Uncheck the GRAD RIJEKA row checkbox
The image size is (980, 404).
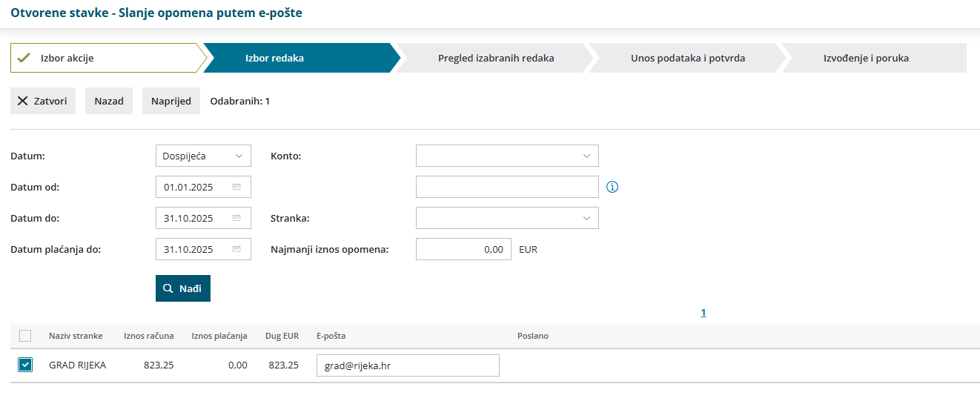pyautogui.click(x=25, y=365)
